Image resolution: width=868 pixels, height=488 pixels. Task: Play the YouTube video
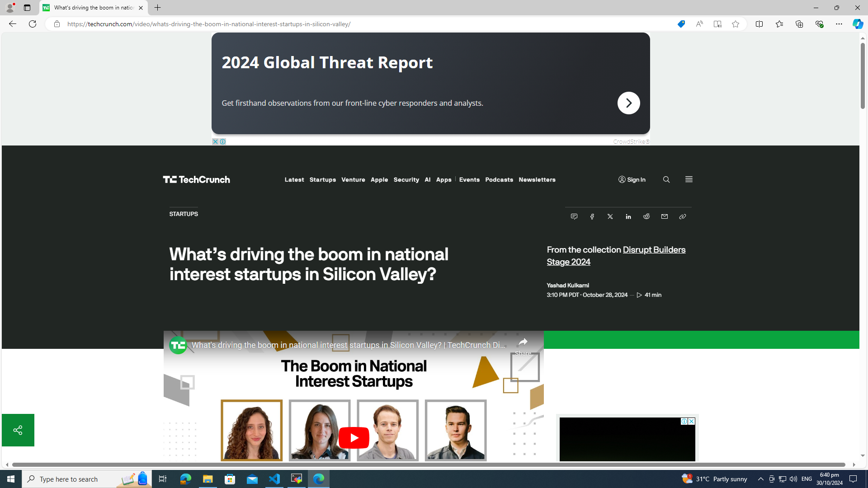point(354,437)
